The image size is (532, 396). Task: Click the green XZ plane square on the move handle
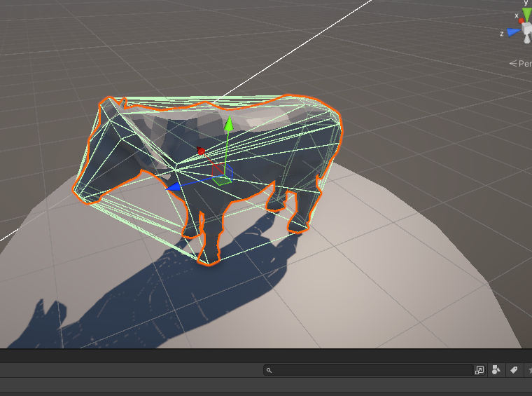pyautogui.click(x=221, y=181)
